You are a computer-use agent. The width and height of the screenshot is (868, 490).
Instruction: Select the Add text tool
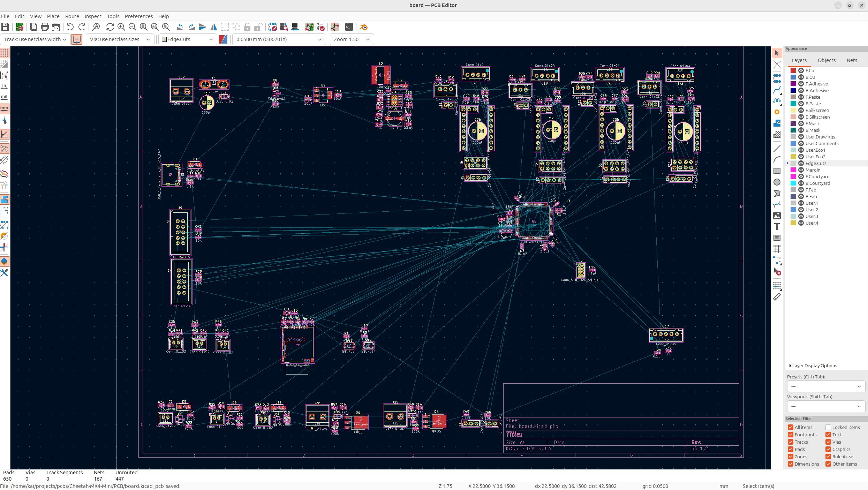click(x=777, y=227)
